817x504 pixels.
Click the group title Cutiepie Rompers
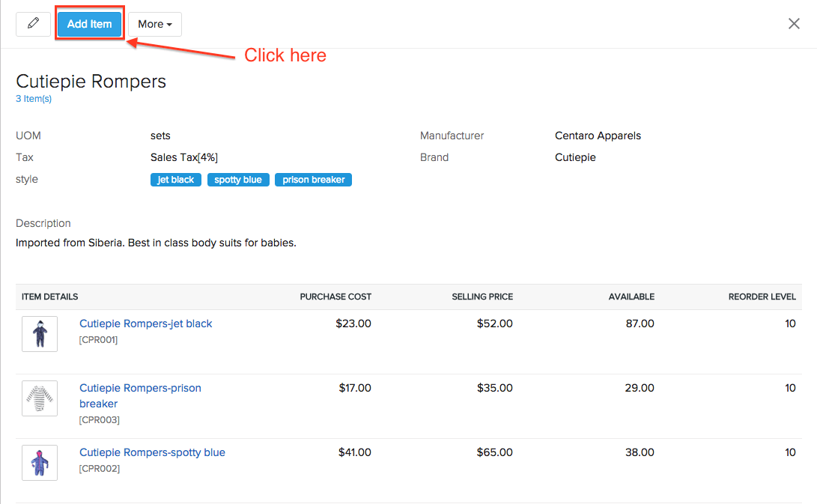pyautogui.click(x=91, y=81)
